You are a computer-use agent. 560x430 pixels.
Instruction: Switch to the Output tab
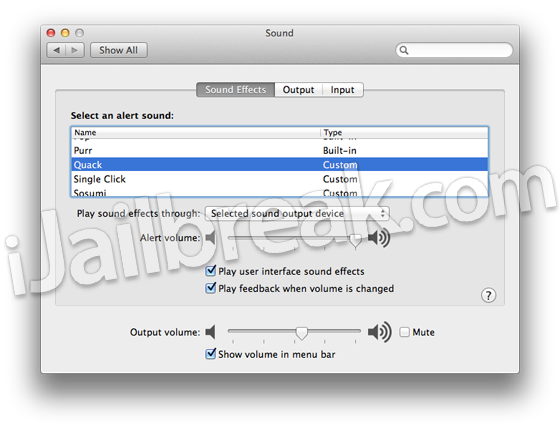[x=299, y=90]
